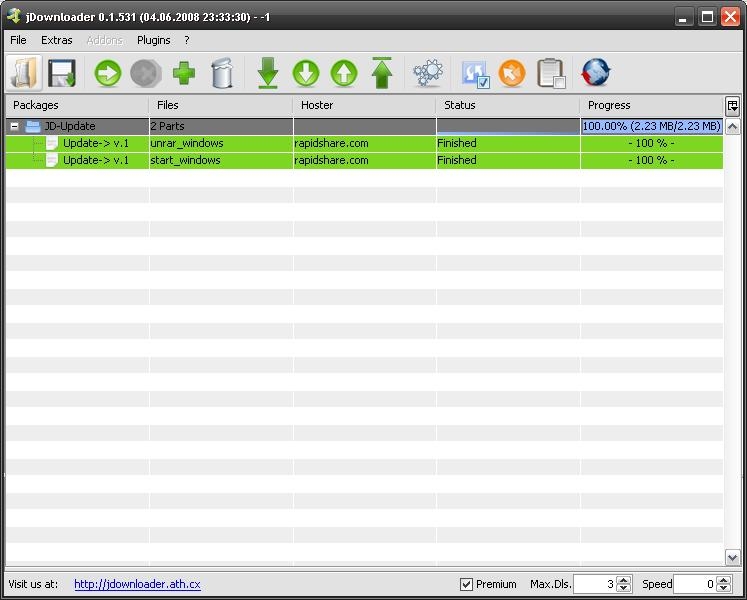Open the File menu

pyautogui.click(x=18, y=40)
